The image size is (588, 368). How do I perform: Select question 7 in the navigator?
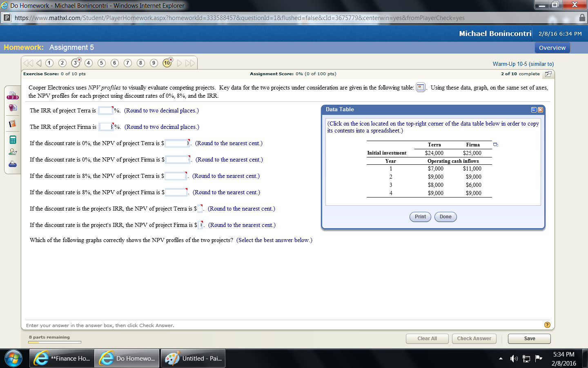tap(127, 63)
